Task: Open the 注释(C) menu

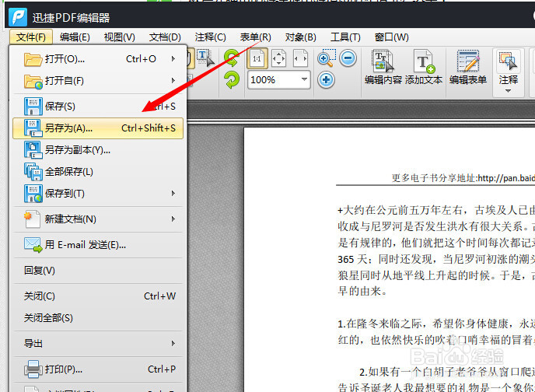Action: click(210, 37)
